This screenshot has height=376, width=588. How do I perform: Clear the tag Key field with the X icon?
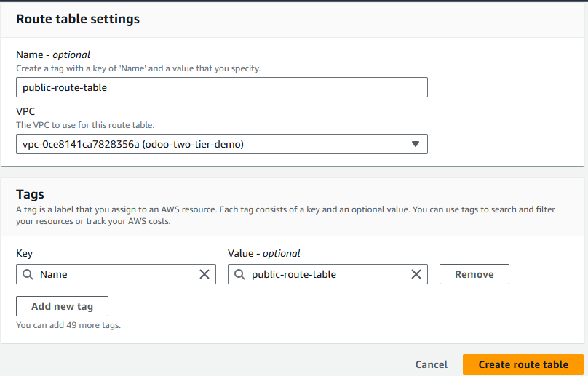tap(204, 274)
